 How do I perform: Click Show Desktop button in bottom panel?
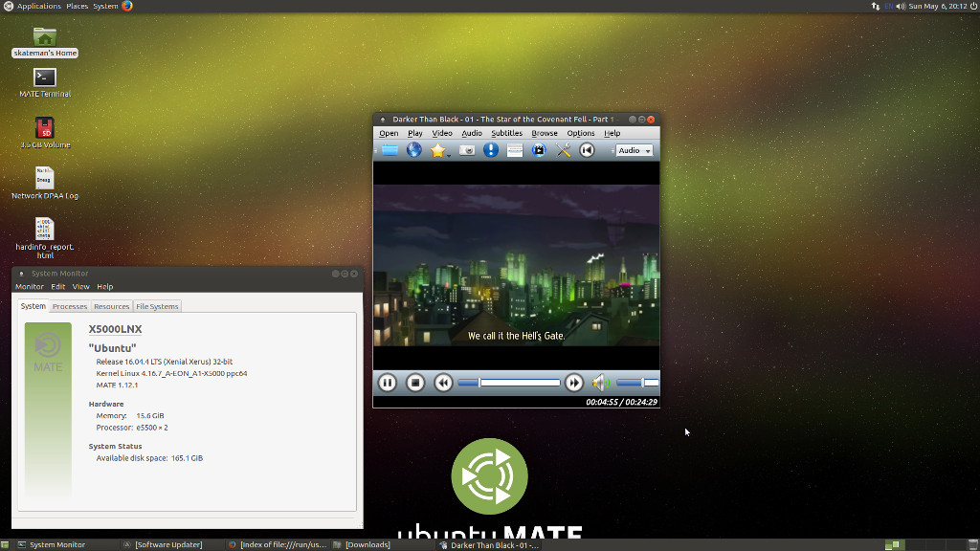point(5,545)
